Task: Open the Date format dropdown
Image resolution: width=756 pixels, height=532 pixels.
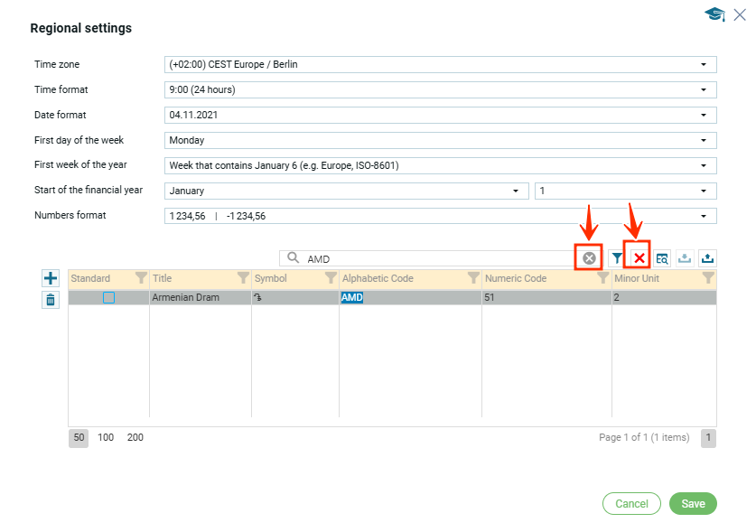Action: tap(703, 116)
